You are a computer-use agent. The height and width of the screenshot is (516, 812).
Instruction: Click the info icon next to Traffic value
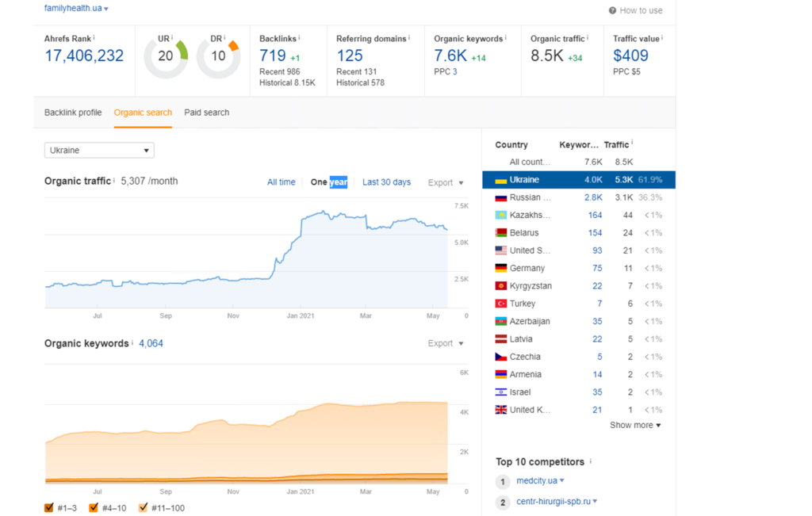(x=662, y=37)
